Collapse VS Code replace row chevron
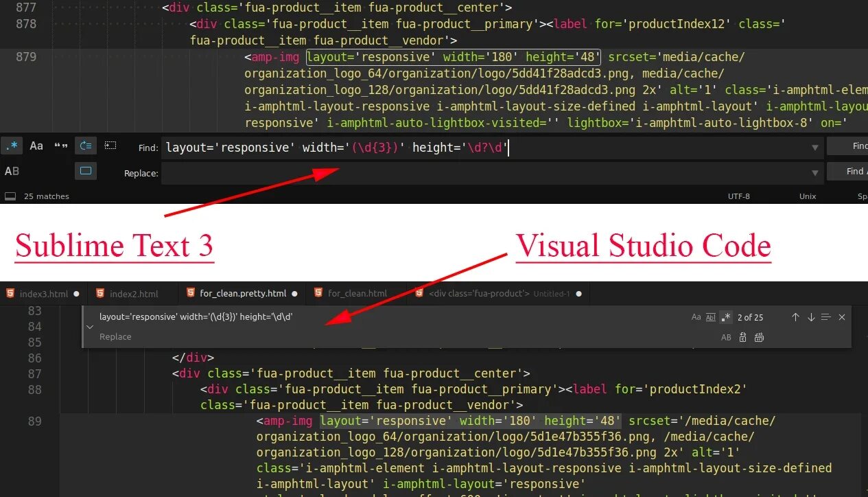Viewport: 868px width, 497px height. (90, 327)
